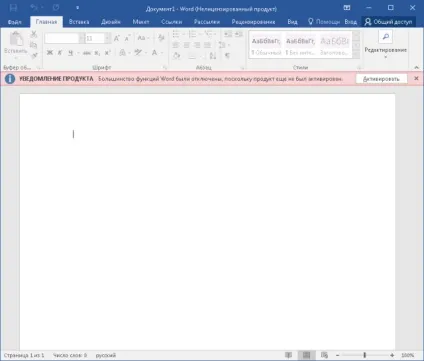Undo the last action
This screenshot has height=361, width=424.
click(34, 7)
